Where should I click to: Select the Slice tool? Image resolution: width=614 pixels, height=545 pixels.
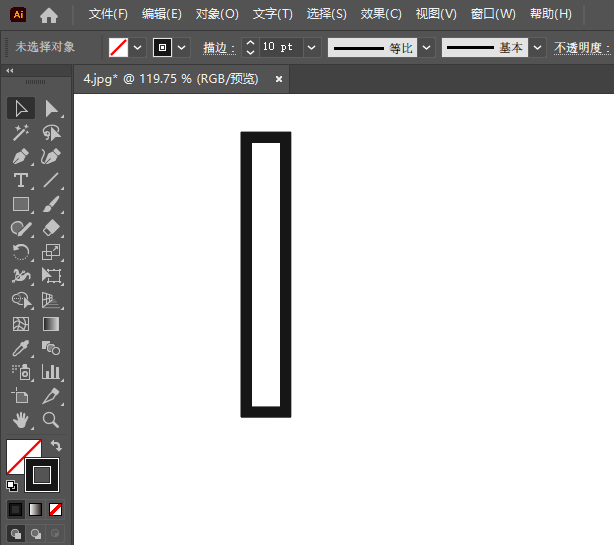[51, 396]
